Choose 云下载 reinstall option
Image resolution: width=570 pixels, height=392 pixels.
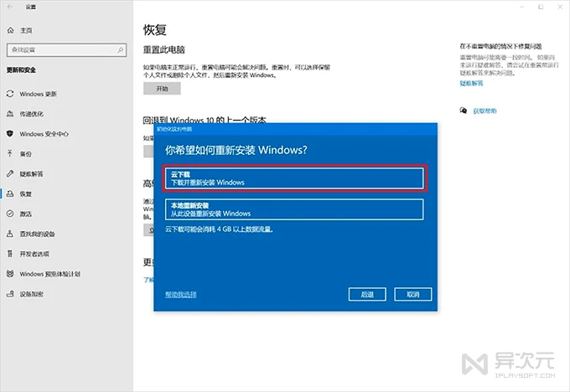pyautogui.click(x=294, y=178)
